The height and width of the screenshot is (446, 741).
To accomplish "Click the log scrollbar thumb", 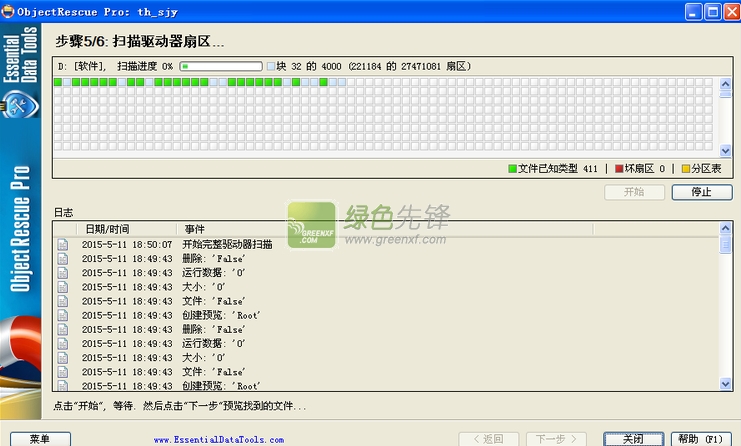I will pyautogui.click(x=725, y=244).
